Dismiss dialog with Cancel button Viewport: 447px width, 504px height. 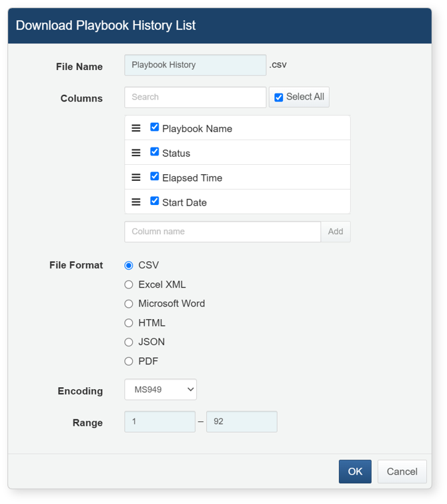tap(402, 471)
